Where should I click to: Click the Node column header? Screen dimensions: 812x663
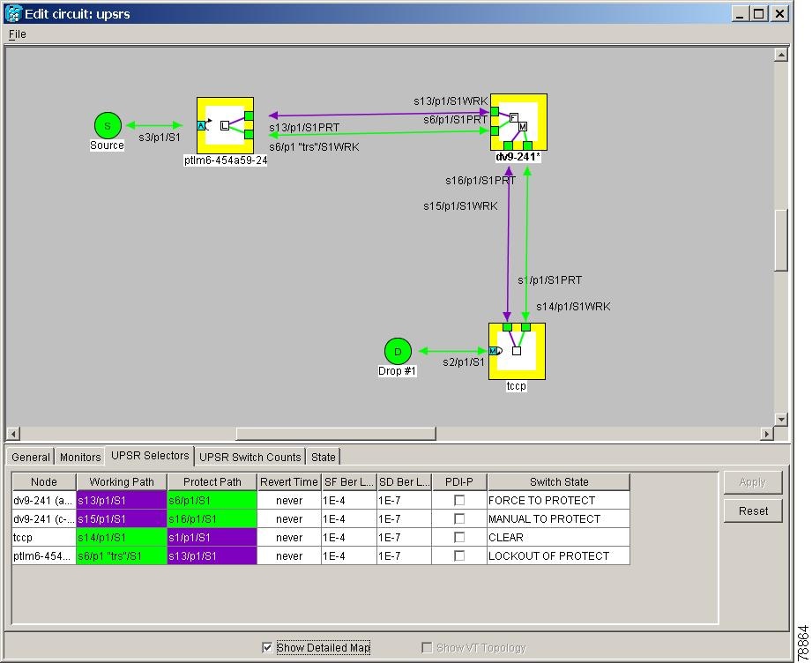point(44,481)
